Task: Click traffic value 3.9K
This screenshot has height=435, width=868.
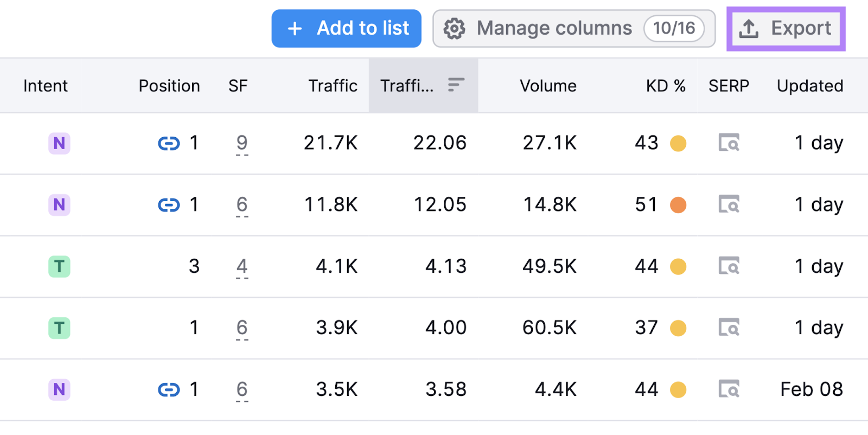Action: point(337,328)
